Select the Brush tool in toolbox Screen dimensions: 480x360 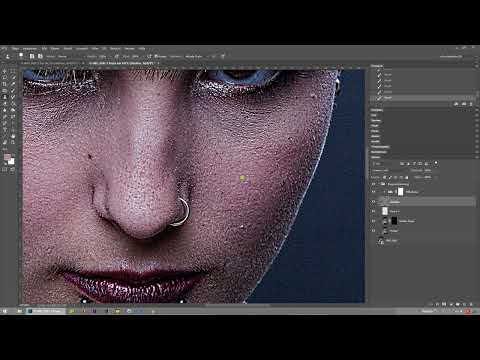tap(13, 91)
